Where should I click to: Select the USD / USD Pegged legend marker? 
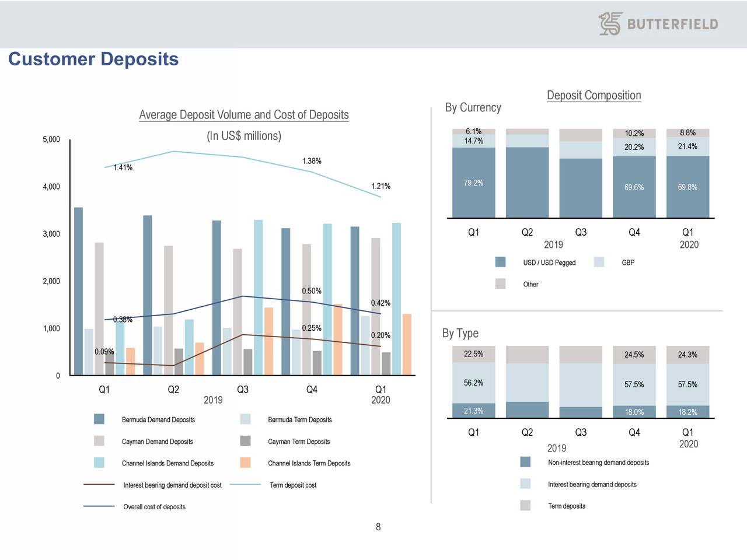pyautogui.click(x=500, y=261)
